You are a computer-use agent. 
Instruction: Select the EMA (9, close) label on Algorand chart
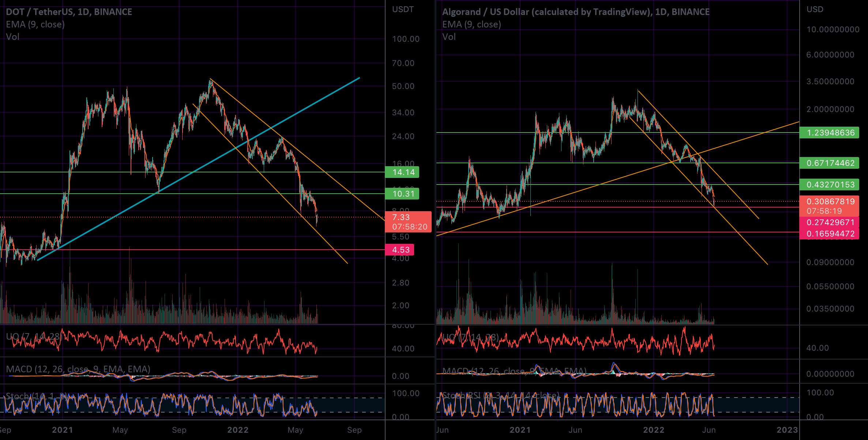471,24
